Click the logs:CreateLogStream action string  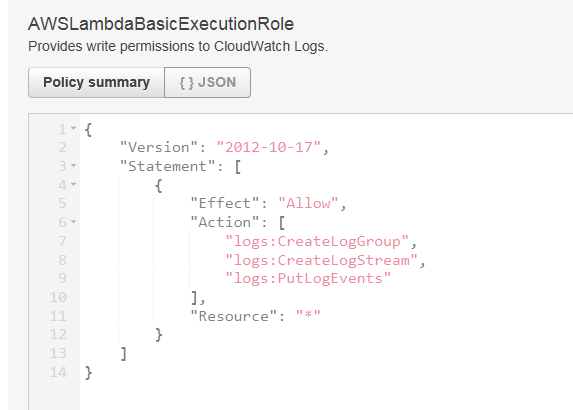(321, 260)
